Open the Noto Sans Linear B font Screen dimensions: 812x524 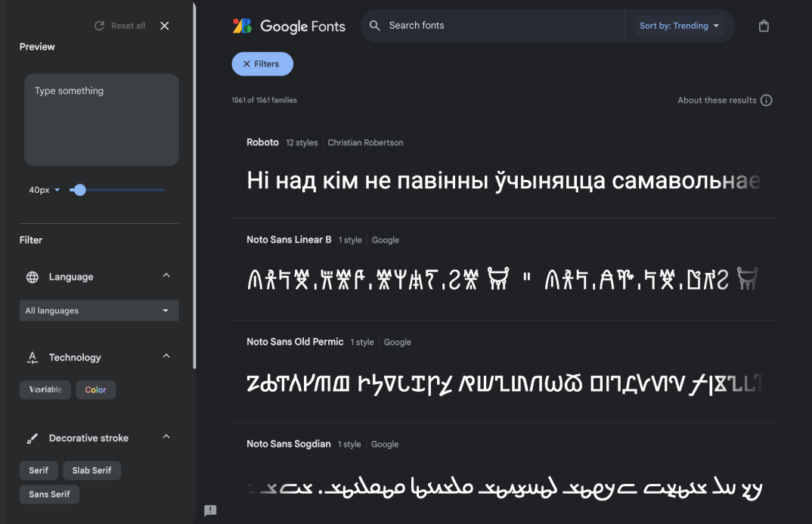pyautogui.click(x=289, y=239)
